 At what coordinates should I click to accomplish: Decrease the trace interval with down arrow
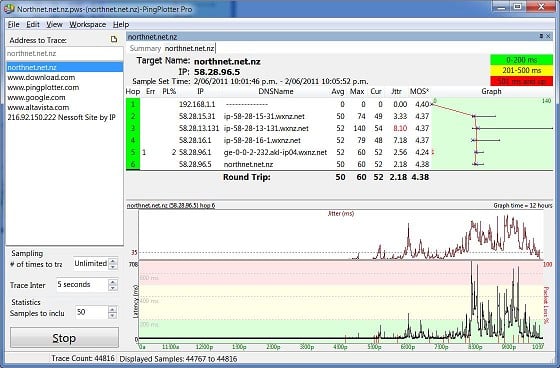pyautogui.click(x=113, y=288)
